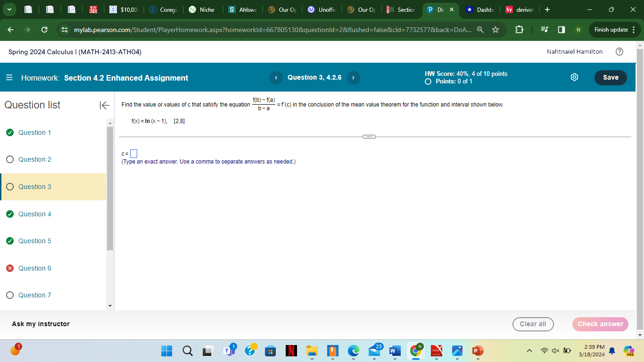The width and height of the screenshot is (644, 362).
Task: Open the homework settings gear
Action: 574,78
